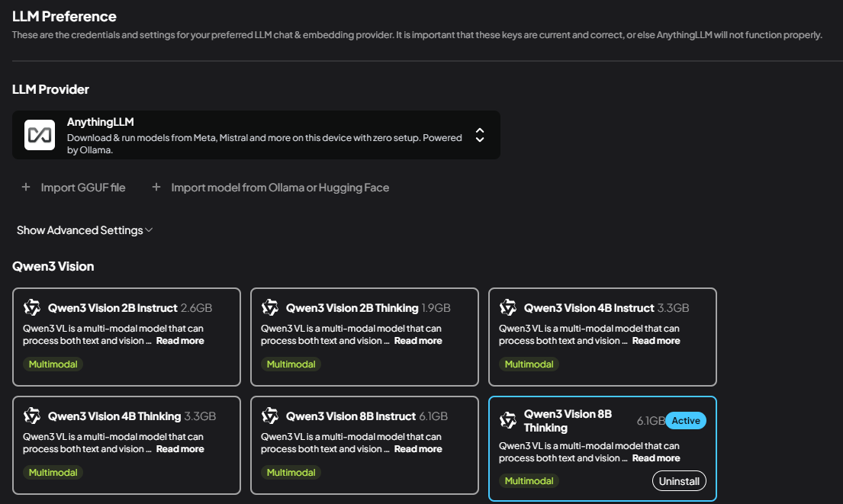Click Multimodal tag on 8B Instruct card

pyautogui.click(x=291, y=473)
